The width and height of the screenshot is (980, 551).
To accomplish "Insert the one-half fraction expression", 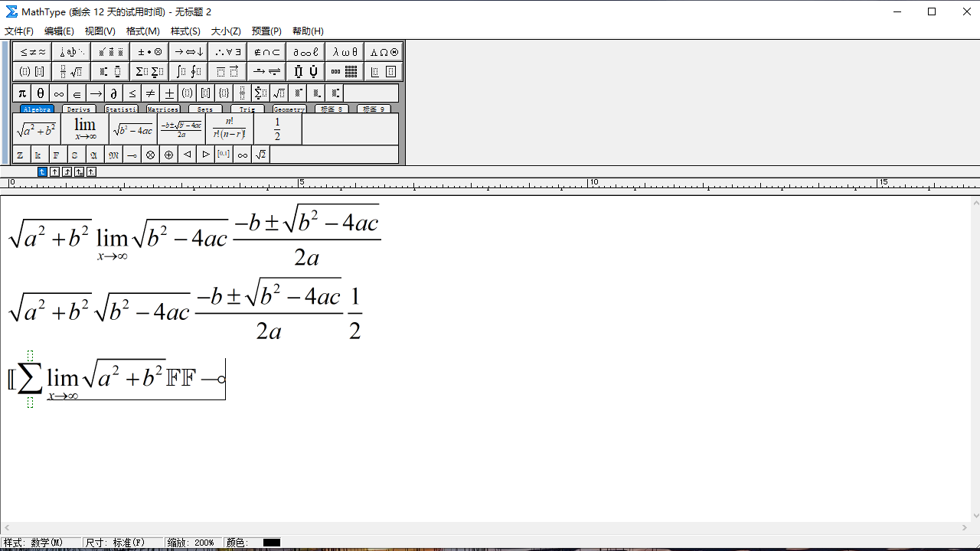I will [277, 129].
